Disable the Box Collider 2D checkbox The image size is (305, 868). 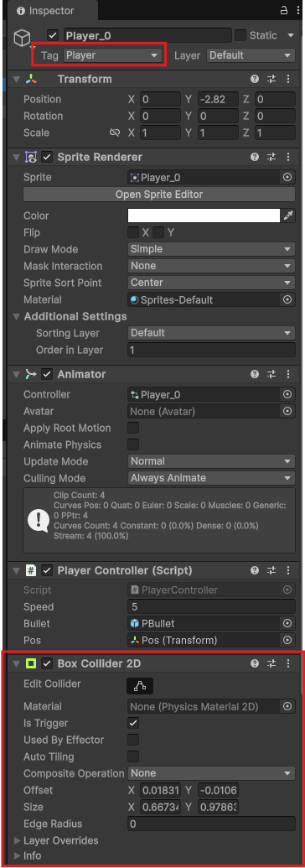(48, 663)
